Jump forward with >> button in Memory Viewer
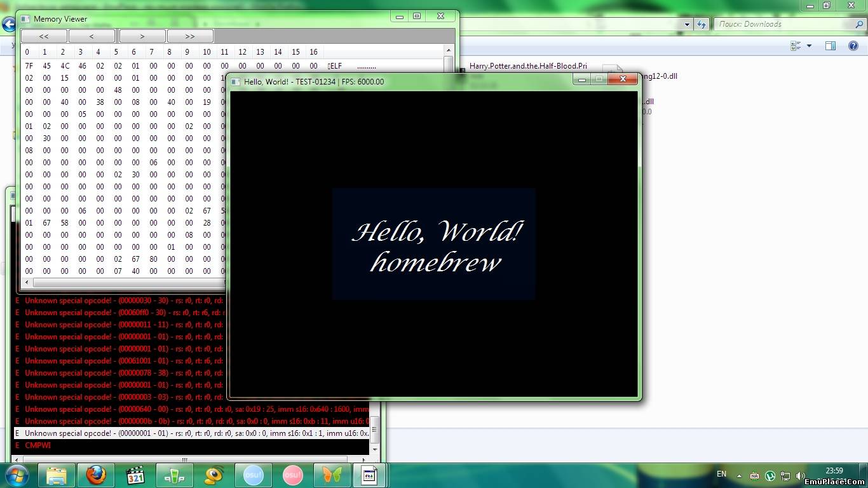Image resolution: width=868 pixels, height=488 pixels. [190, 36]
